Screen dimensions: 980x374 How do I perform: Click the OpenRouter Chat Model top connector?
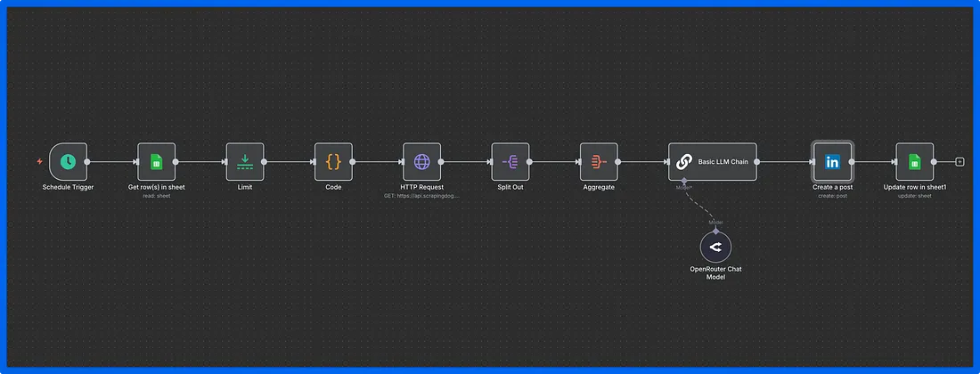715,230
